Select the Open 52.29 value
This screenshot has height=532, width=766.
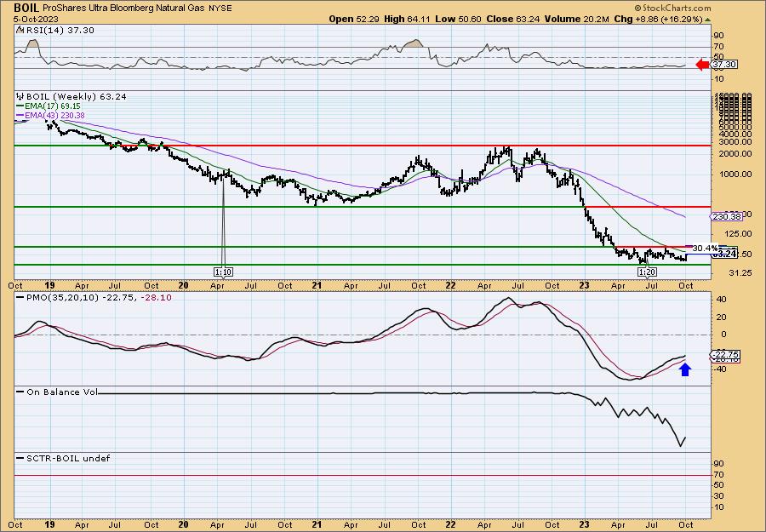(361, 19)
